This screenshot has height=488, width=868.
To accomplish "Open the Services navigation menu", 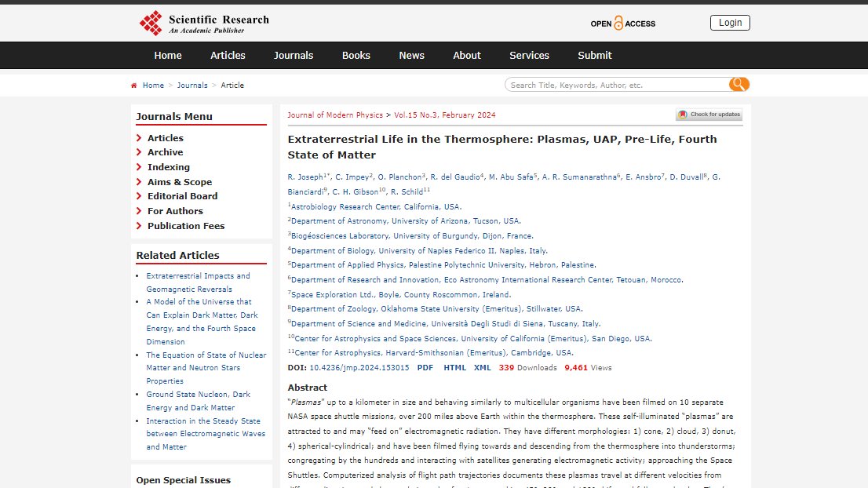I will (x=529, y=56).
